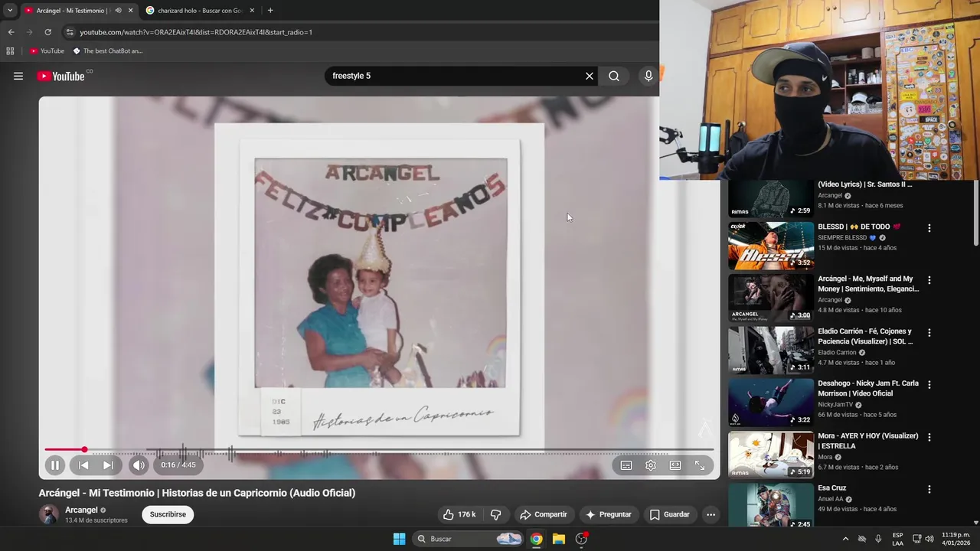The width and height of the screenshot is (980, 551).
Task: Save video with Guardar button
Action: point(670,514)
